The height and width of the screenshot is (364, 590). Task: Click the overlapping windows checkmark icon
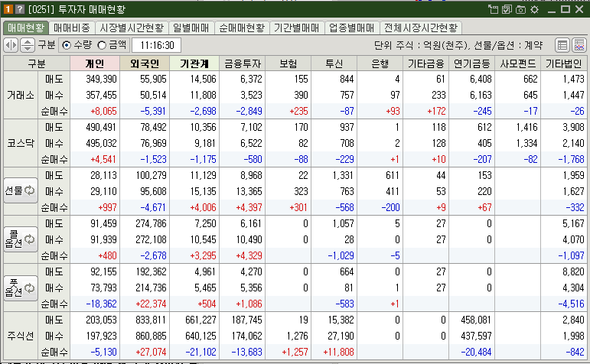tap(507, 9)
